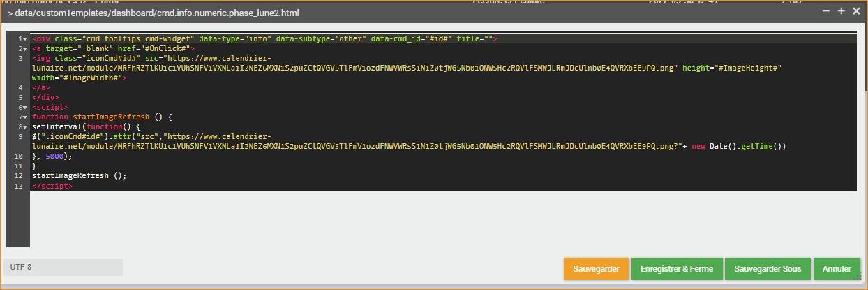Close the editor dialog with X icon
The image size is (868, 290).
[855, 11]
